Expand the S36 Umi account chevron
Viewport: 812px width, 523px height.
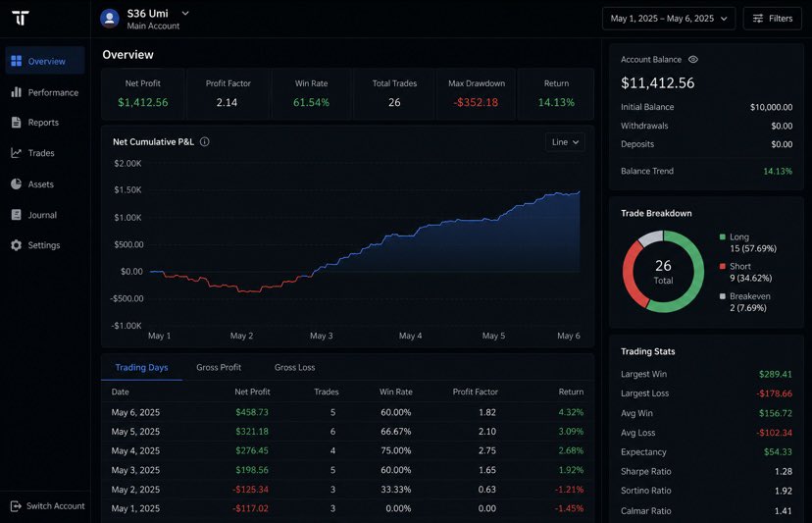(x=185, y=13)
